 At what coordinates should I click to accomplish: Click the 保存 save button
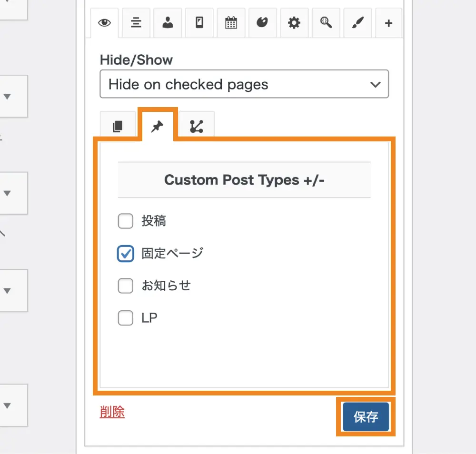tap(366, 417)
